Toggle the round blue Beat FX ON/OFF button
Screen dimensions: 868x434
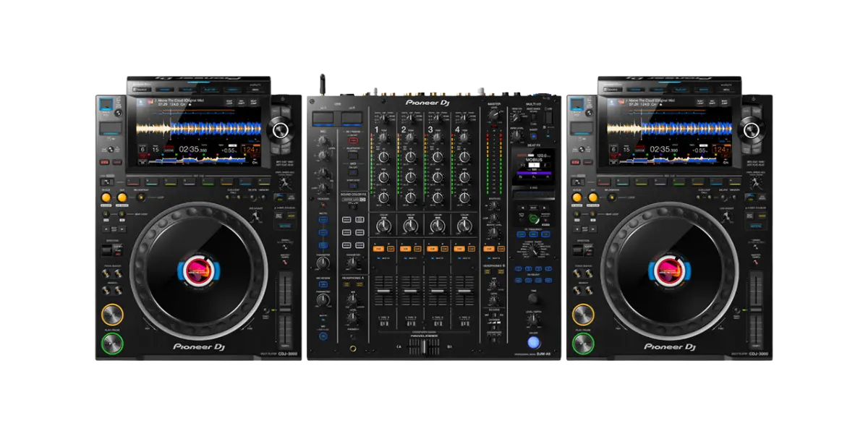point(534,342)
